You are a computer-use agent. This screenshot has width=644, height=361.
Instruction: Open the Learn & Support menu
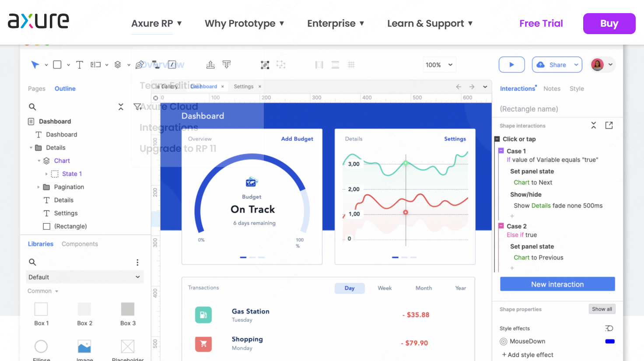tap(430, 23)
